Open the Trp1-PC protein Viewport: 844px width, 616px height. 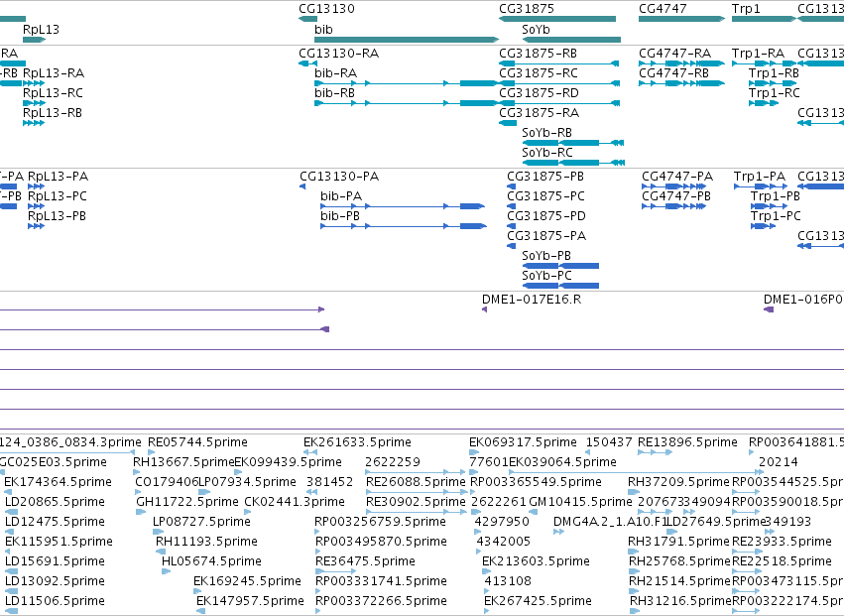776,216
